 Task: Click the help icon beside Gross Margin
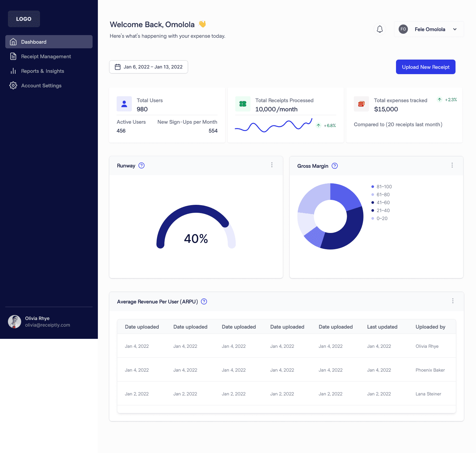pos(335,166)
